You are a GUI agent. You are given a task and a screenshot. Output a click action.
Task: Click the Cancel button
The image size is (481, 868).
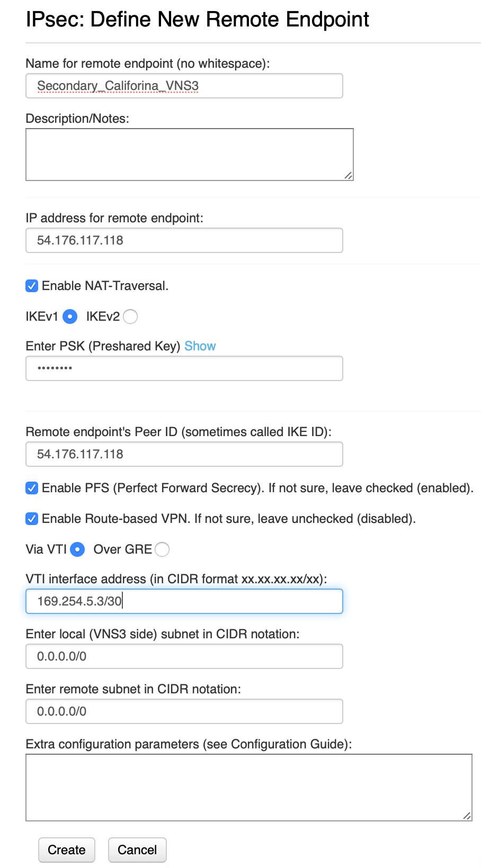pyautogui.click(x=137, y=850)
